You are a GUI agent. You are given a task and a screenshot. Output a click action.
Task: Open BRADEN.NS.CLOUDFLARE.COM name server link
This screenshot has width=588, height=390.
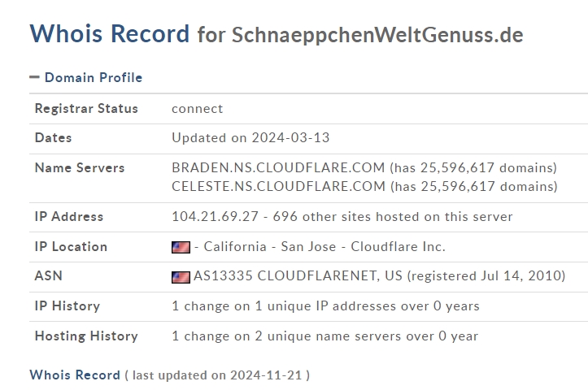pyautogui.click(x=278, y=167)
